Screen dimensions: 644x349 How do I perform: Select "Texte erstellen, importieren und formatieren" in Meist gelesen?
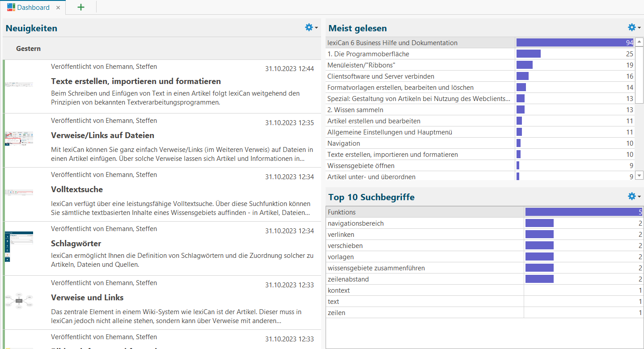(480, 155)
